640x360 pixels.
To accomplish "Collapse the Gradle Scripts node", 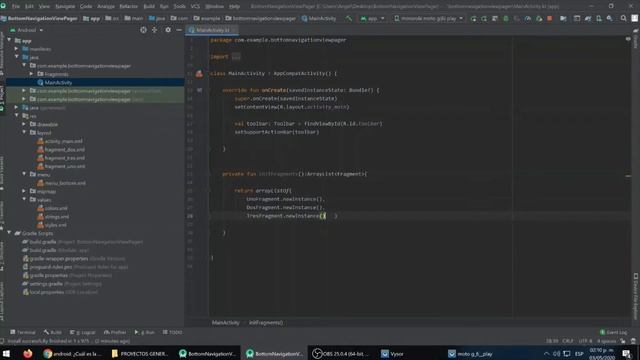I will pyautogui.click(x=9, y=233).
